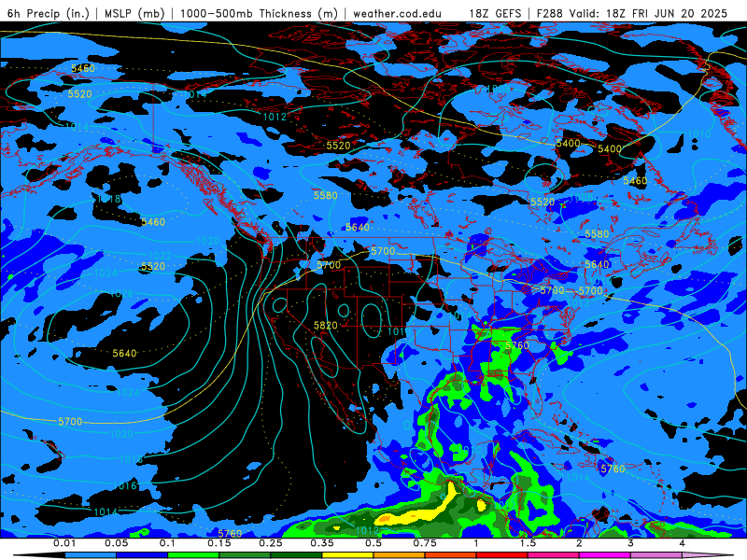This screenshot has height=560, width=747.
Task: Click the '5820' thickness contour label
Action: [x=326, y=325]
